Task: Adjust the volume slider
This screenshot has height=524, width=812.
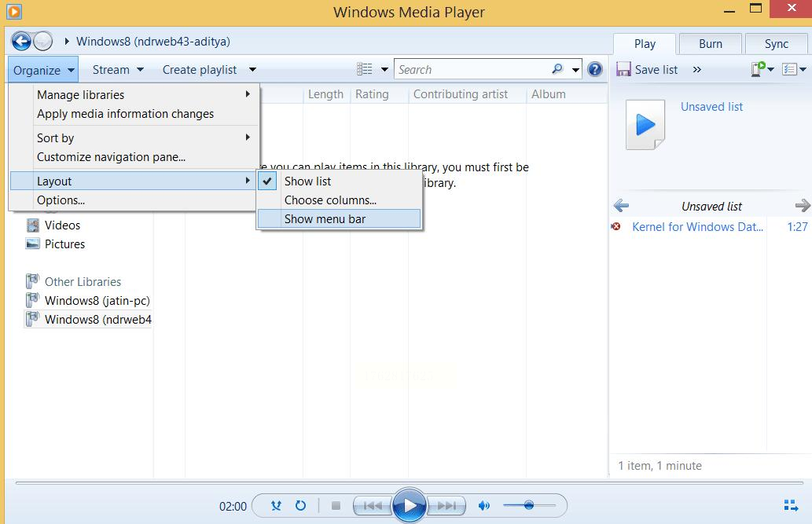Action: click(529, 505)
